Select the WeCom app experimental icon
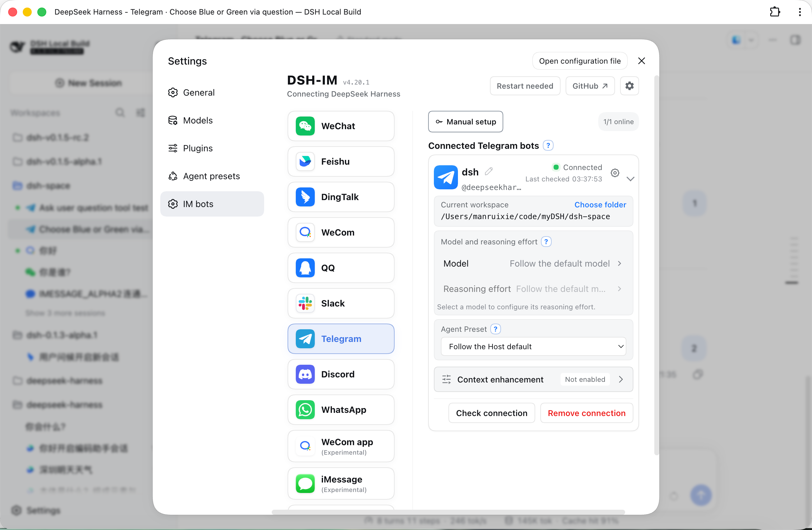812x530 pixels. click(x=305, y=446)
